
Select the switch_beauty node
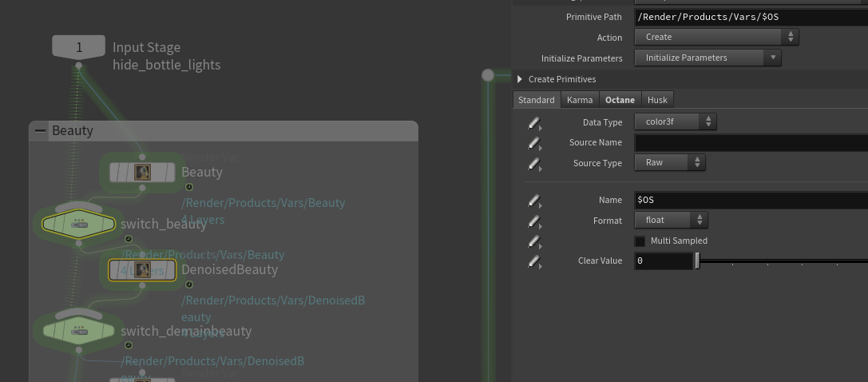click(78, 224)
